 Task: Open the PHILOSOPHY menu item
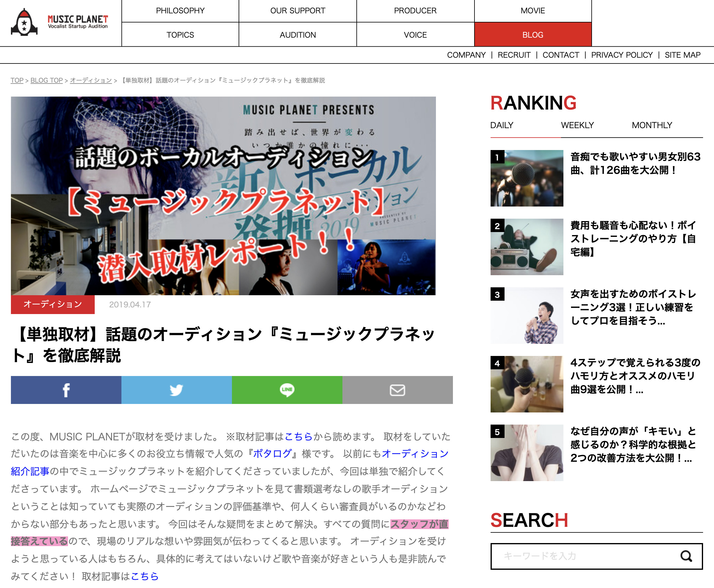coord(180,11)
